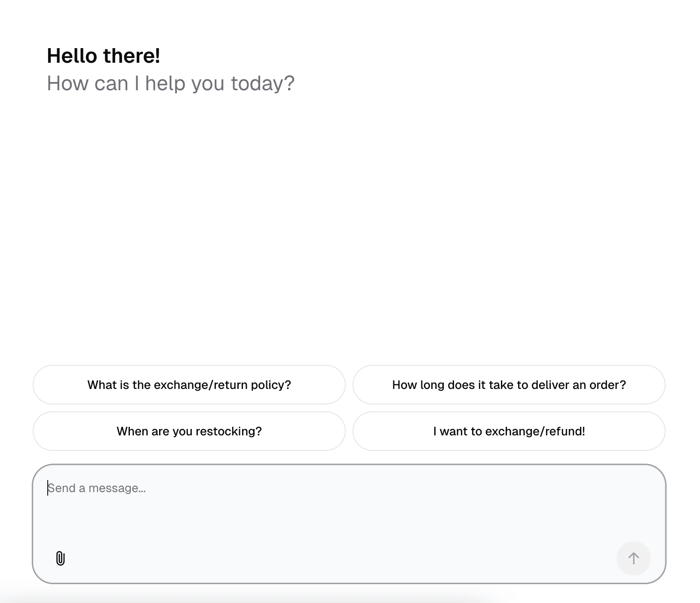The image size is (700, 603).
Task: Select the attachment icon inside the message box
Action: pyautogui.click(x=59, y=558)
